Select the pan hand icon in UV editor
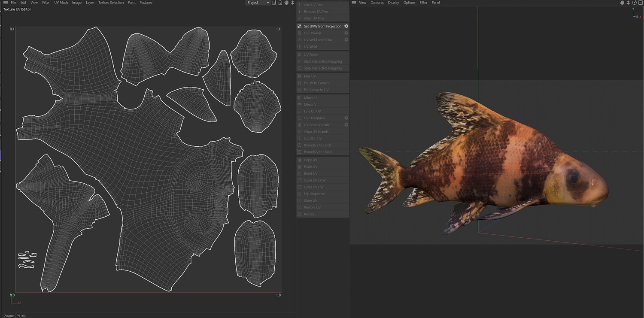Image resolution: width=644 pixels, height=318 pixels. click(x=286, y=3)
